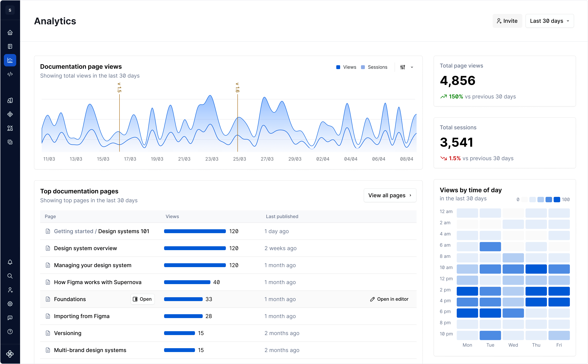Screen dimensions: 588x364
Task: Open the Foundations page with the Open button
Action: pos(142,299)
